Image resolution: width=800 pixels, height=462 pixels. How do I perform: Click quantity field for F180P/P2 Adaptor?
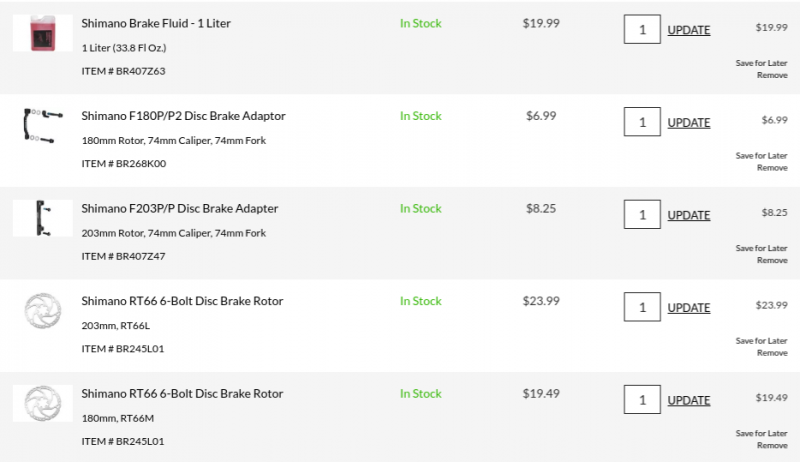(x=642, y=122)
